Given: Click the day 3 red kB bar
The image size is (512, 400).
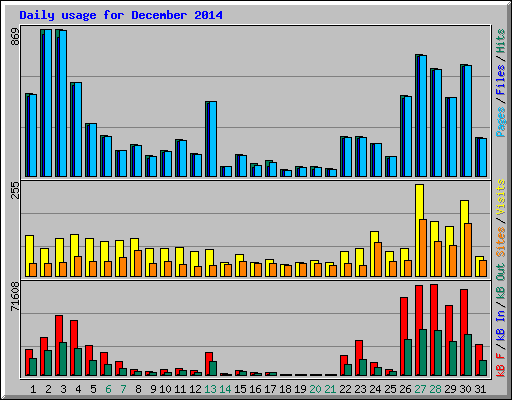Looking at the screenshot, I should [59, 345].
